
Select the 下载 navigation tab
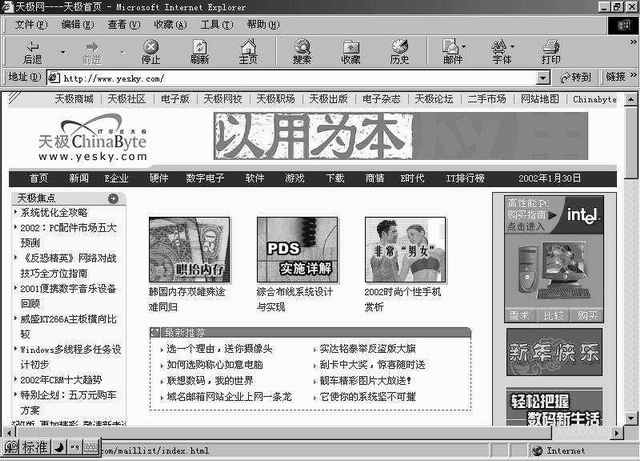[x=335, y=178]
